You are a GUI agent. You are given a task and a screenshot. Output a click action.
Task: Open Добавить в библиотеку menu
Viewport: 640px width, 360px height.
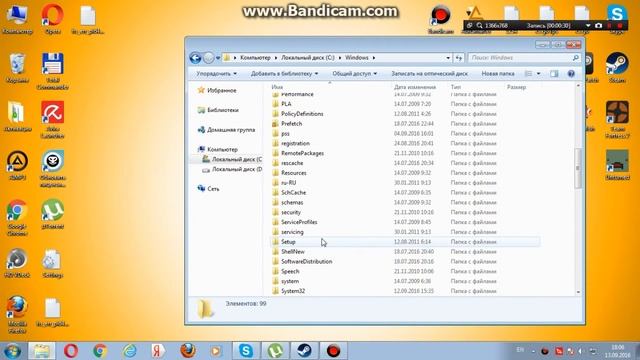point(284,74)
